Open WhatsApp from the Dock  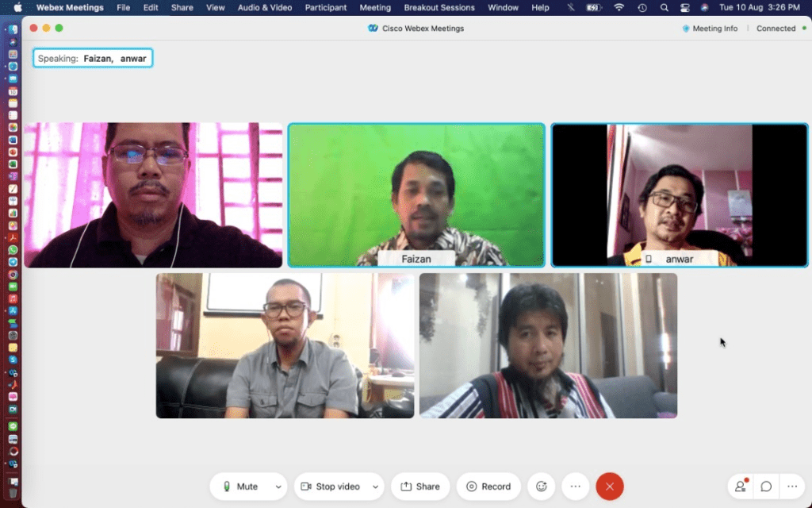tap(13, 250)
